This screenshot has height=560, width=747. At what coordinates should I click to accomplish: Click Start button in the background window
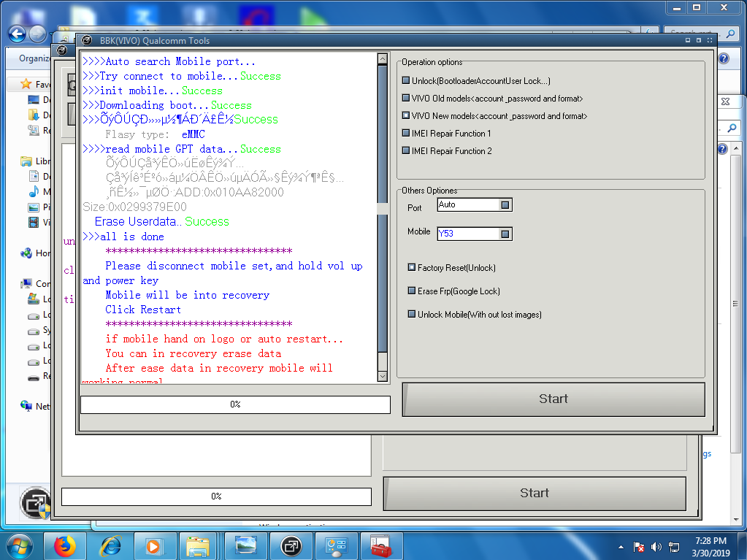click(535, 494)
